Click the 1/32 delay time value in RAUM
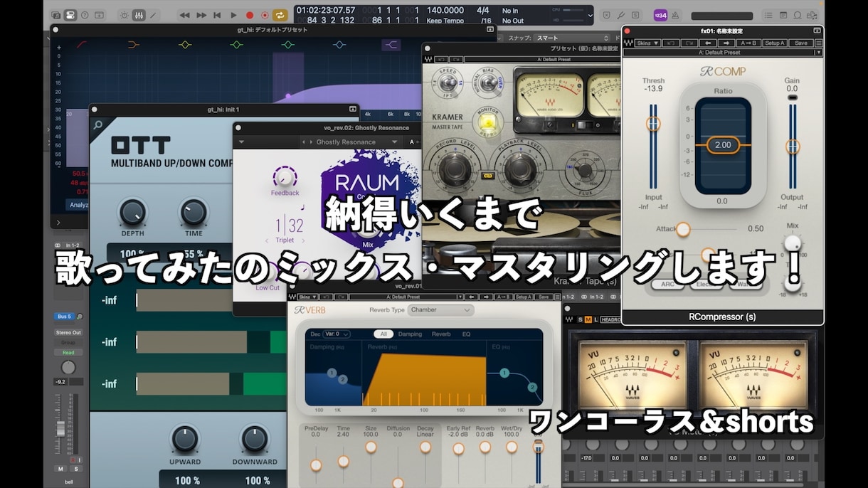 click(290, 226)
